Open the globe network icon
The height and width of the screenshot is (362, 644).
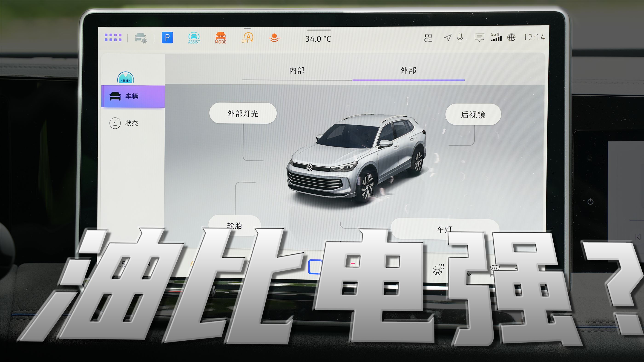click(511, 37)
